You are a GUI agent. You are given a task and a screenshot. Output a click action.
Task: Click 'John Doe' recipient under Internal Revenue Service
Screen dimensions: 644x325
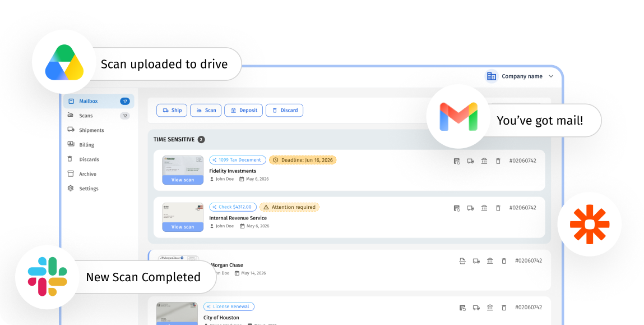pos(225,226)
